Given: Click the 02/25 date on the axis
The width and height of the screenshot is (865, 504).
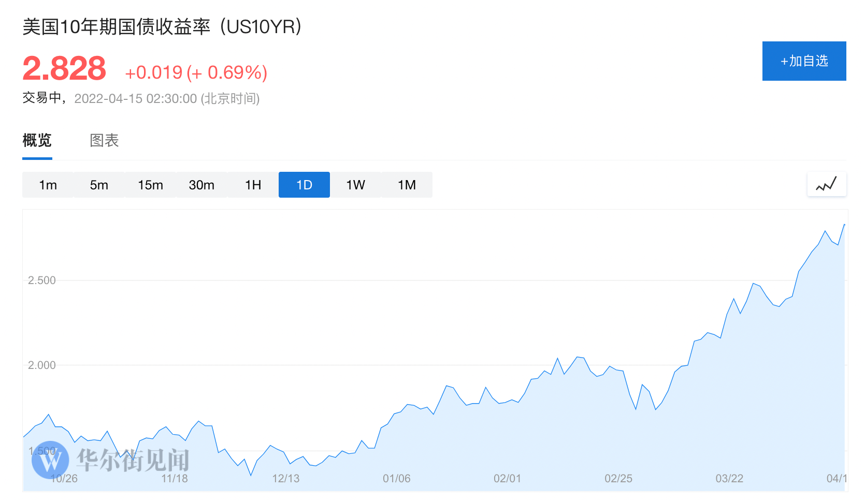Looking at the screenshot, I should [x=618, y=479].
